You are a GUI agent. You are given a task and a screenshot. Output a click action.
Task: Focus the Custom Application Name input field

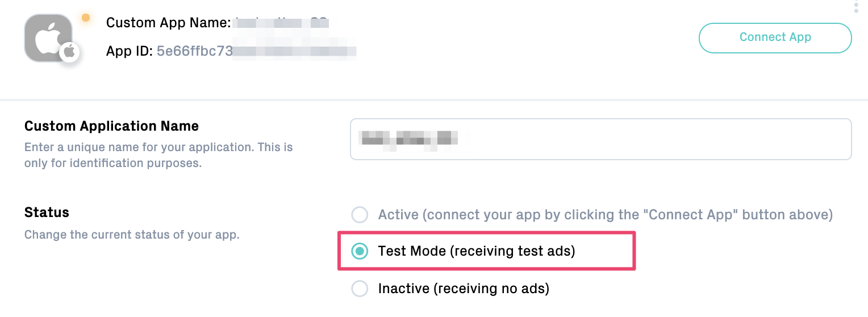(601, 139)
